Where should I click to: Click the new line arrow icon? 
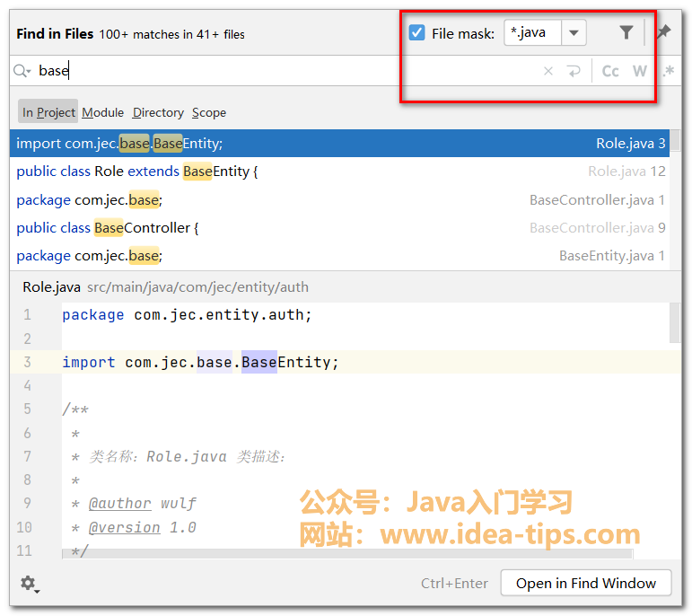[x=574, y=71]
